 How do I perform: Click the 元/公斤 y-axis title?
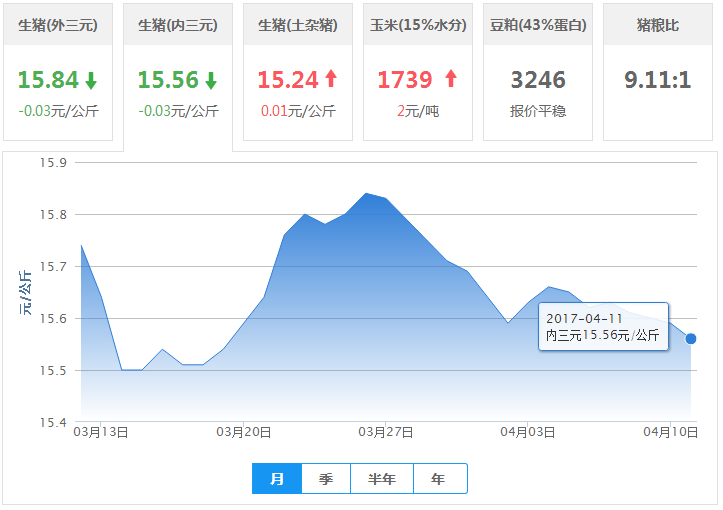(x=25, y=293)
